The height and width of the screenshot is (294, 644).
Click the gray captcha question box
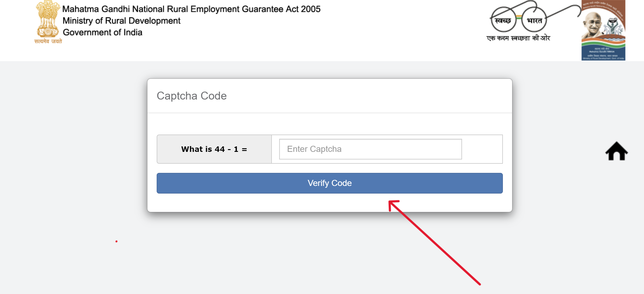(x=214, y=149)
